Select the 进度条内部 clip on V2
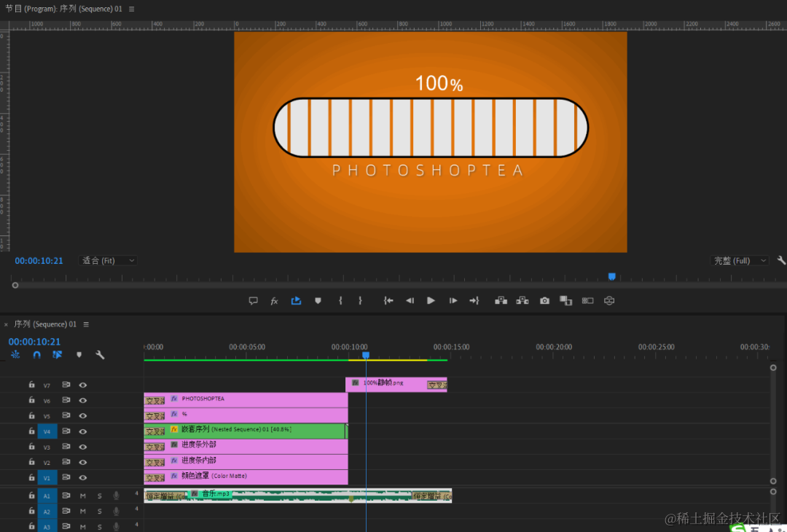The width and height of the screenshot is (787, 532). (246, 461)
